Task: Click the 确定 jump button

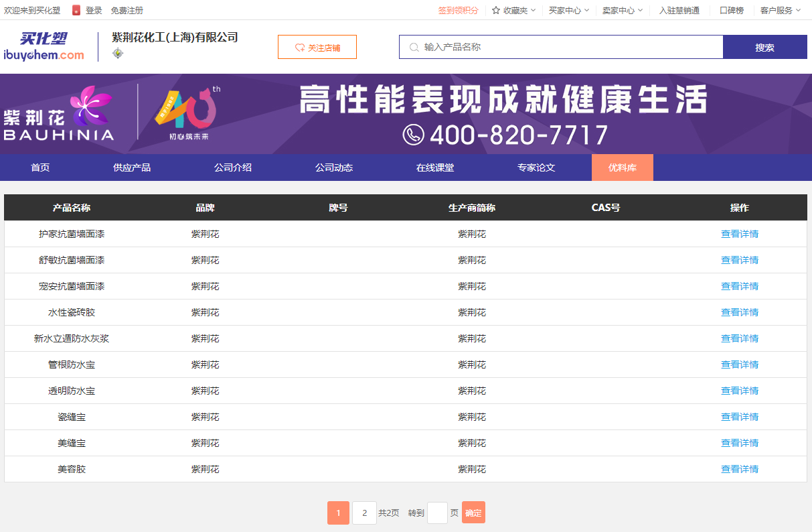Action: (473, 513)
